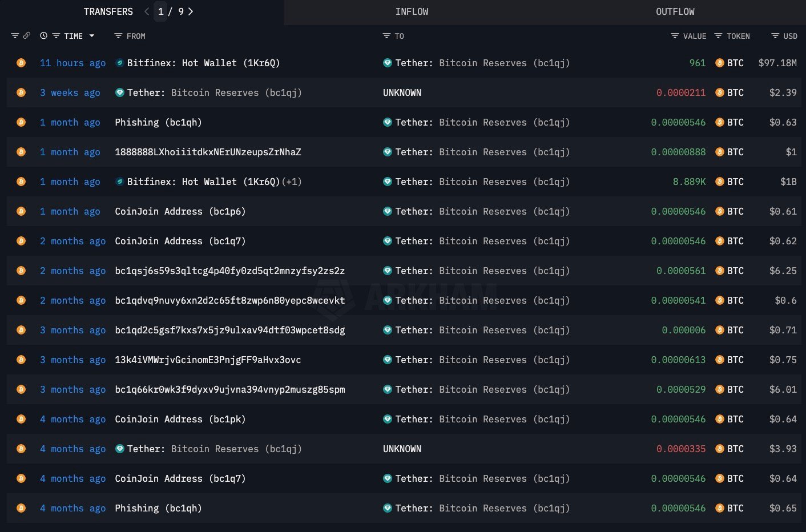Click the clock icon beside TIME
806x532 pixels.
(x=43, y=35)
